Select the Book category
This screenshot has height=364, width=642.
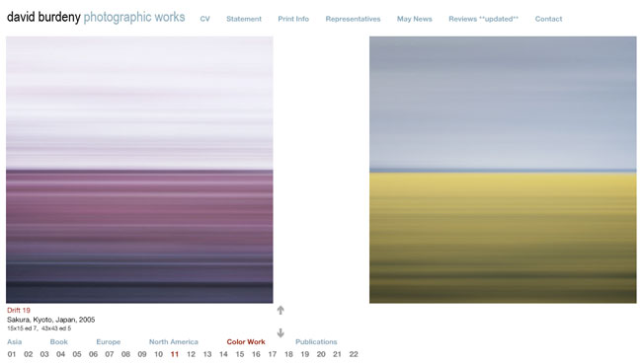58,342
